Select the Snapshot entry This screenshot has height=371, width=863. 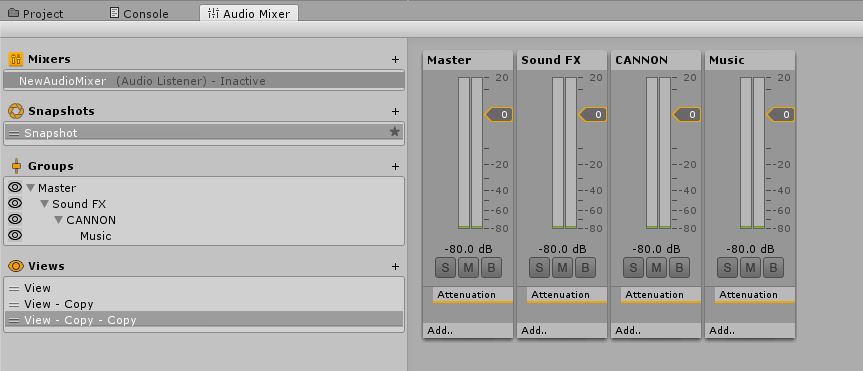click(x=204, y=132)
